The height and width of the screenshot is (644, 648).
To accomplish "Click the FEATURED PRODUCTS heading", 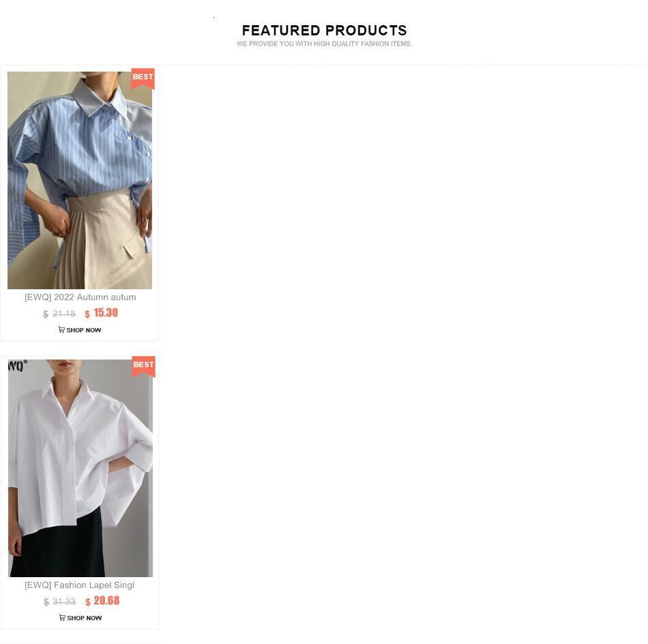I will (x=325, y=30).
